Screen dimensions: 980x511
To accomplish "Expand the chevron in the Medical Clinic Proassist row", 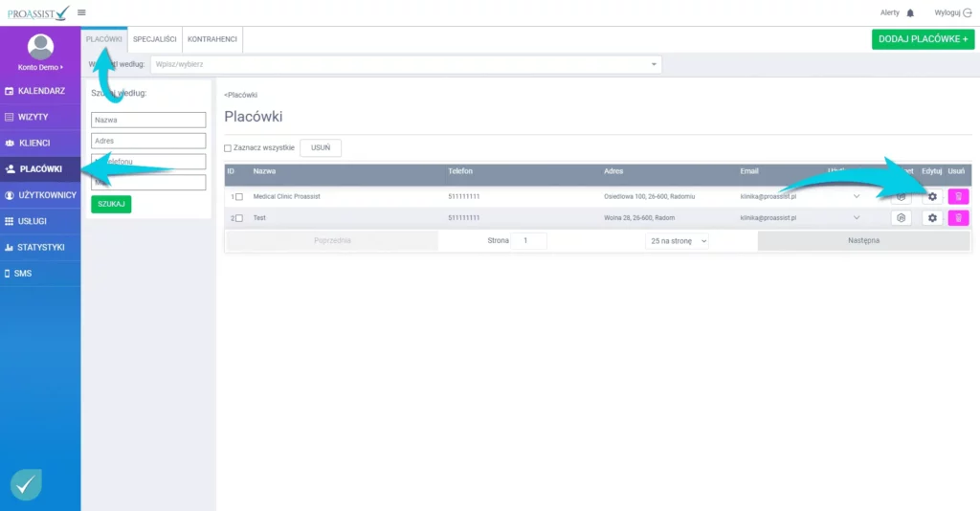I will pyautogui.click(x=857, y=196).
